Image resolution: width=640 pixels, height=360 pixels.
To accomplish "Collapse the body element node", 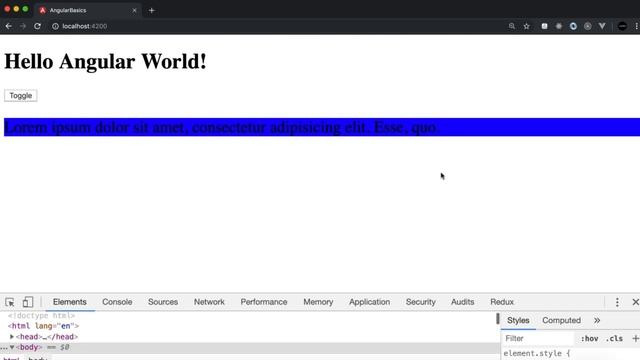I will [12, 347].
